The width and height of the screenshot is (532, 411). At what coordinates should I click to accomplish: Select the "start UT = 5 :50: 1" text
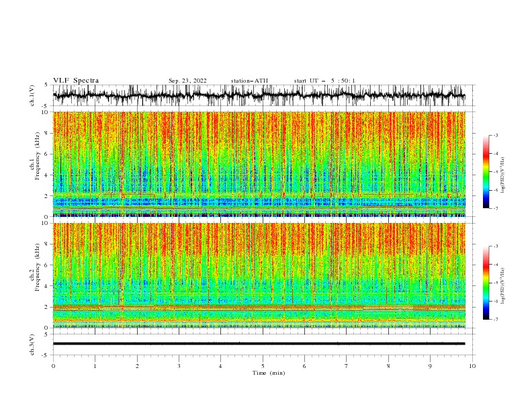(324, 81)
